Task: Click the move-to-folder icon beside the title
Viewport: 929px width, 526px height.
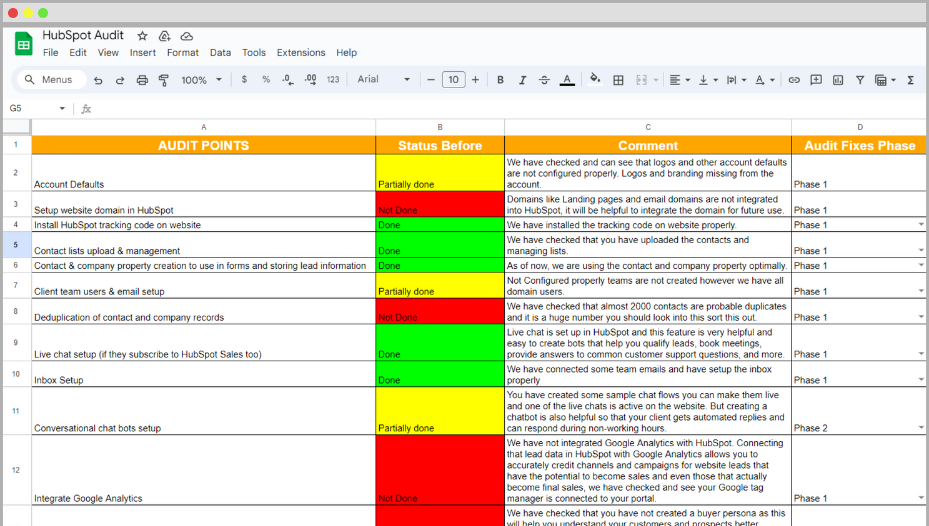Action: click(x=165, y=36)
